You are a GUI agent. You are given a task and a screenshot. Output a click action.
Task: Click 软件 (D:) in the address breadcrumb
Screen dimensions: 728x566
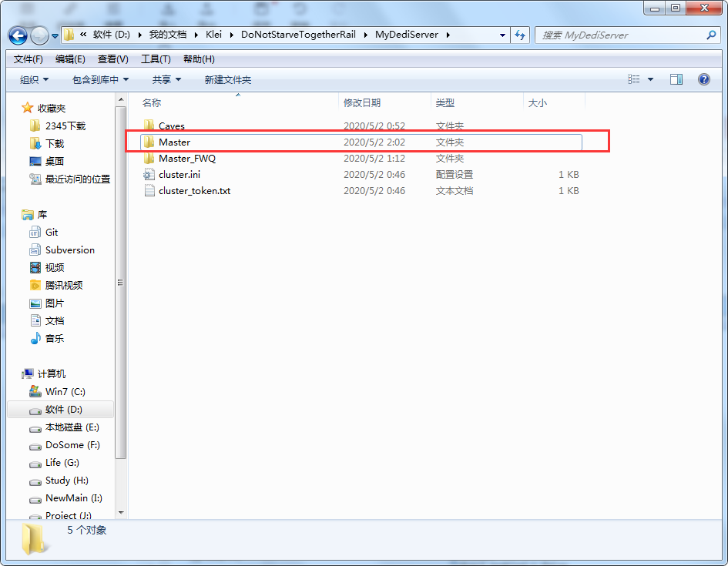(x=112, y=35)
